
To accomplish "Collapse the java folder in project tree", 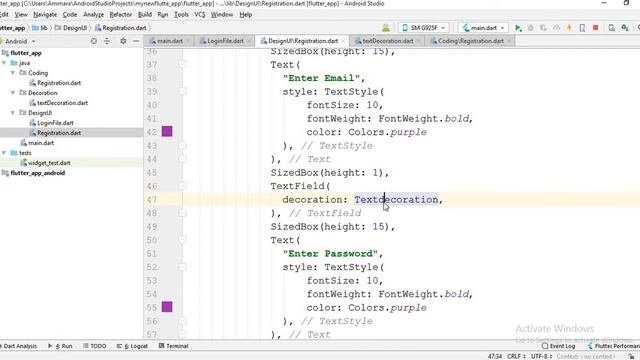I will click(4, 63).
